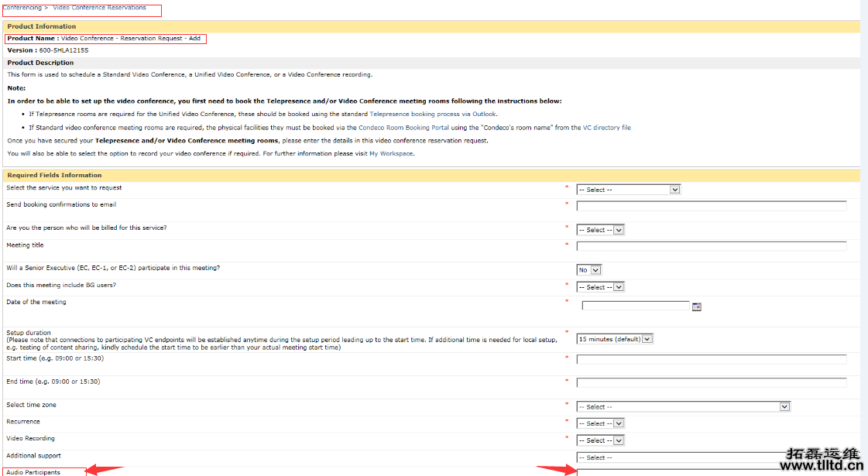Click the booking confirmations email field

(711, 207)
